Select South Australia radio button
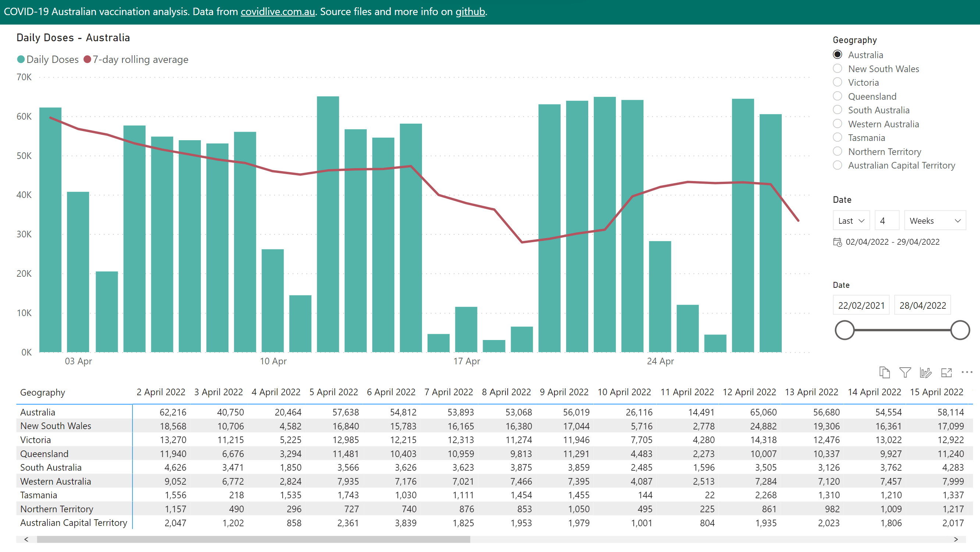The width and height of the screenshot is (980, 552). click(x=837, y=110)
